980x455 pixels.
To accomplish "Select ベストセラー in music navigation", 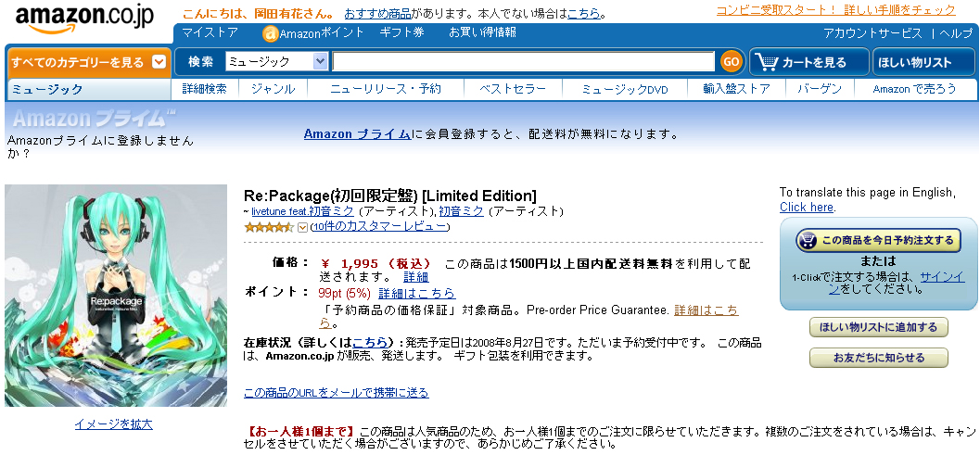I will [513, 89].
